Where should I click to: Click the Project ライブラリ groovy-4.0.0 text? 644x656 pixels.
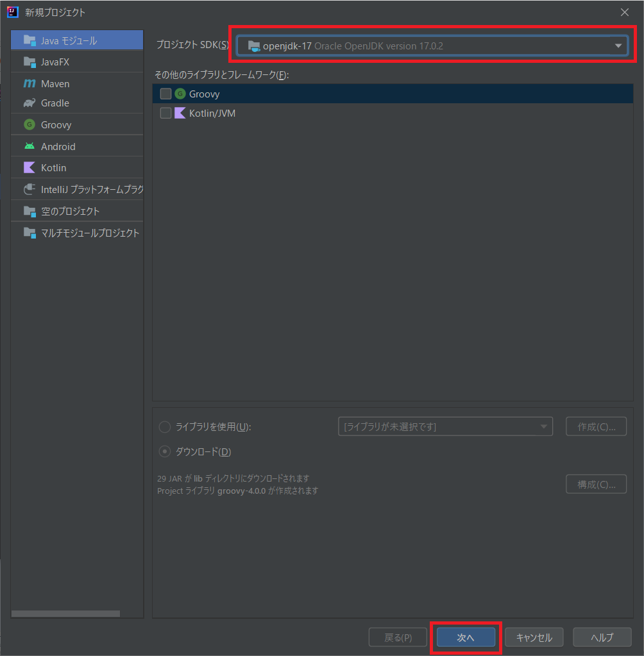238,491
